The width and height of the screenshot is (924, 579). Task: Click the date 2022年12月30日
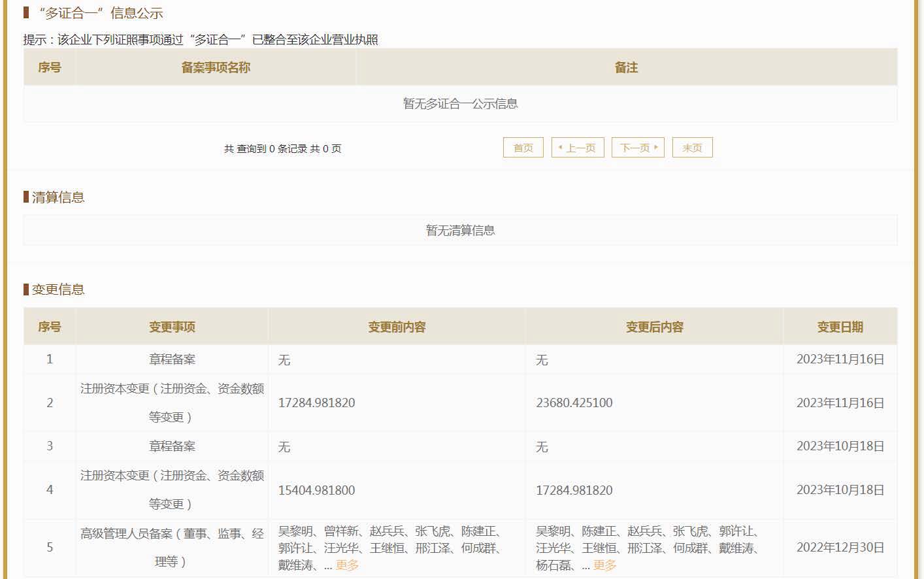click(840, 548)
